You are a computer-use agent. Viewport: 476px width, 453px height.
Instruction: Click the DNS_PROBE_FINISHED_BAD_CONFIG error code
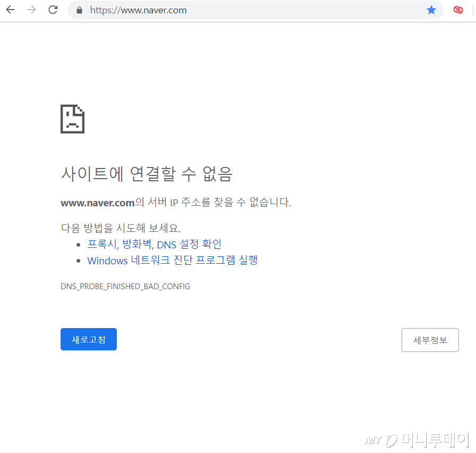point(125,287)
